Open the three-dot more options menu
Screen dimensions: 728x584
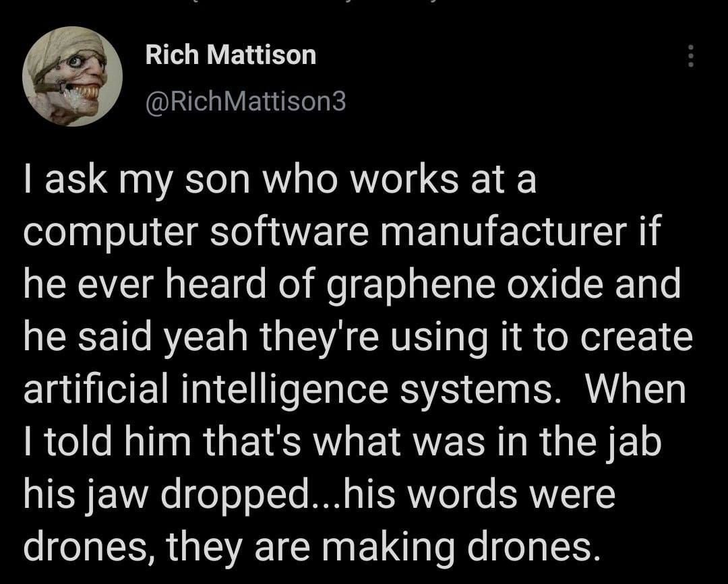(690, 56)
